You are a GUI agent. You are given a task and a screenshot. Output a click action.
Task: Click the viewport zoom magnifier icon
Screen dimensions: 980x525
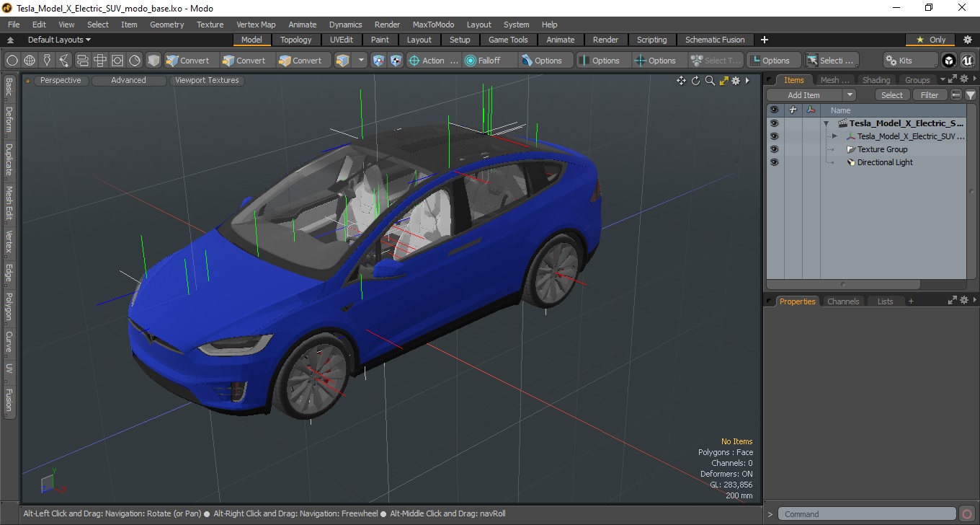tap(710, 81)
